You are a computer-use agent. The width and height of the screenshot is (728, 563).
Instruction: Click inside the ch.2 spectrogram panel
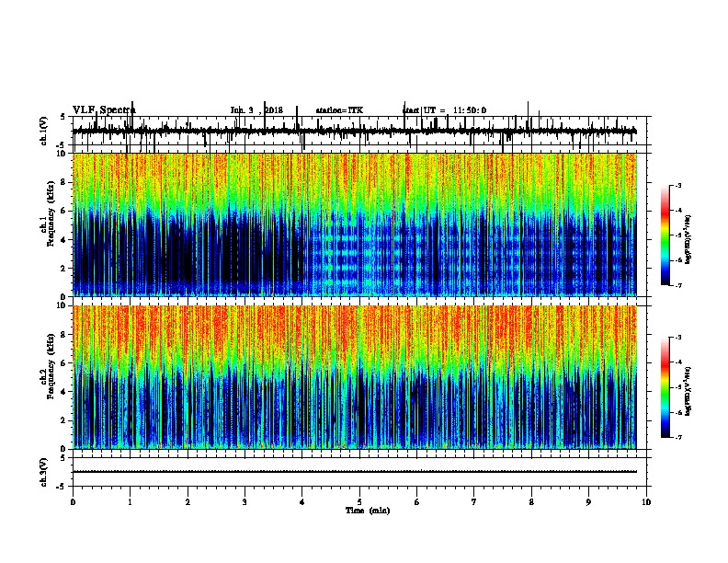(354, 377)
